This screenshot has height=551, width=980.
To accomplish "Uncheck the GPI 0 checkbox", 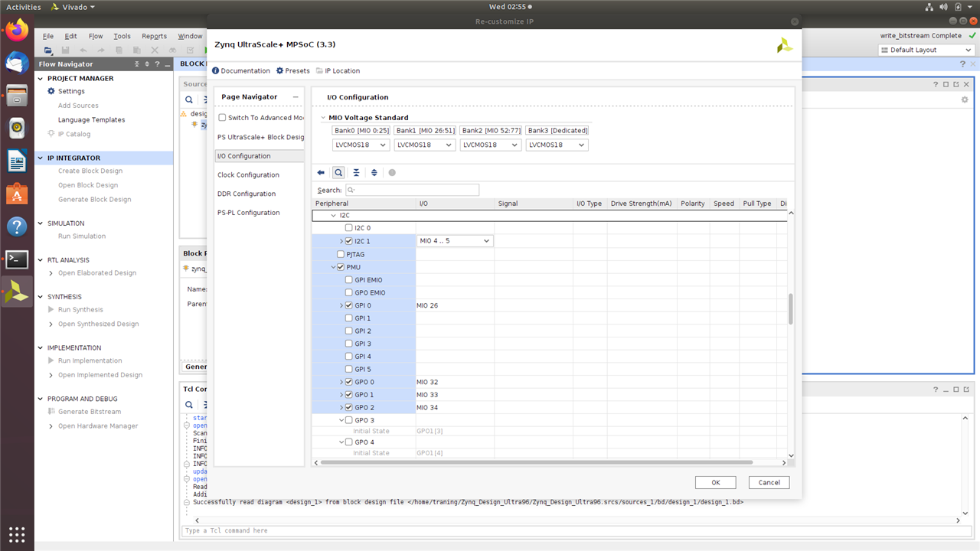I will [349, 305].
